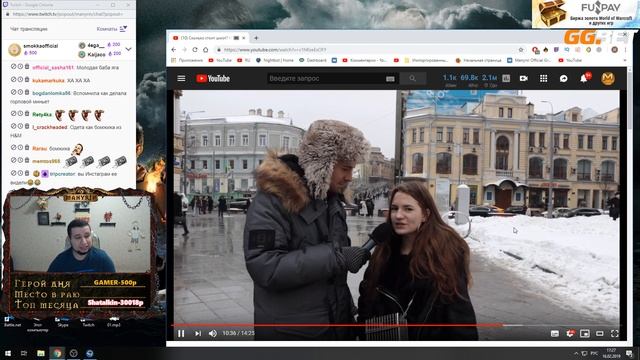Screen dimensions: 640x360
Task: Delete memoss968's chat message
Action: [27, 160]
